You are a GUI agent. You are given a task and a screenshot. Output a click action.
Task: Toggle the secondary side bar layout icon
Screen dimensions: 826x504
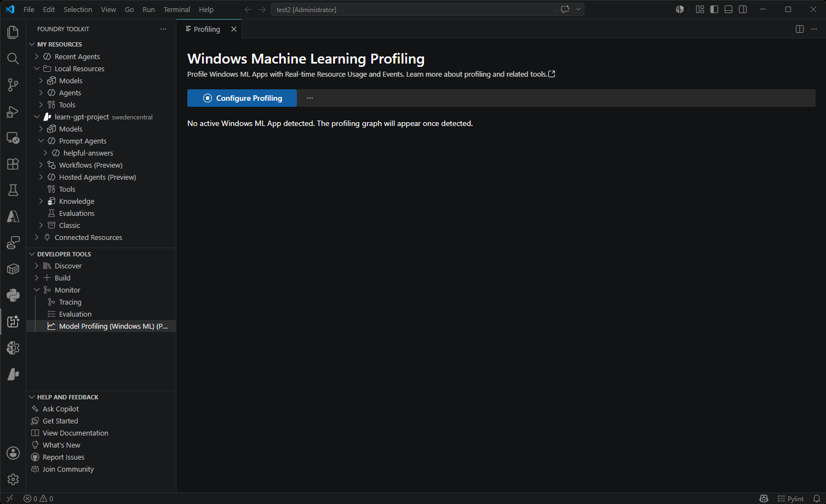pyautogui.click(x=743, y=9)
